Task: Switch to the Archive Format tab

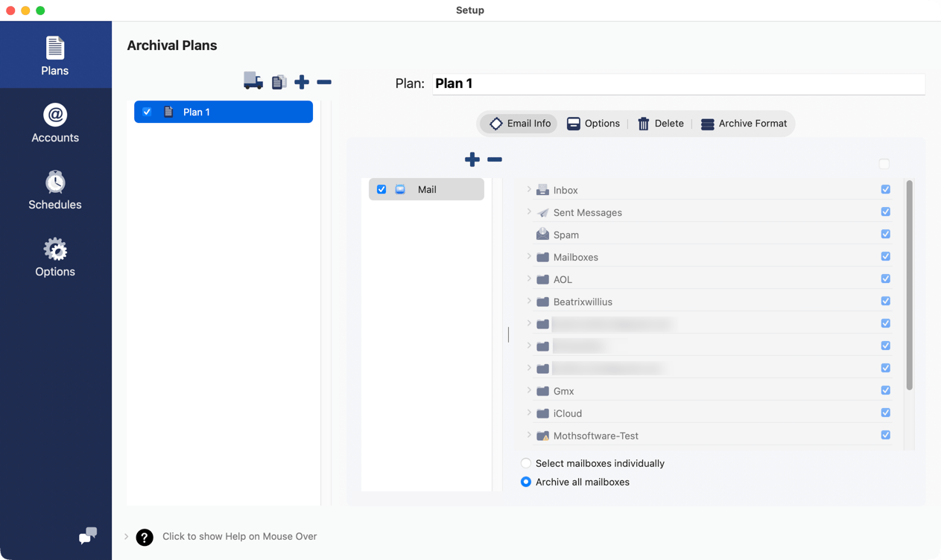Action: 744,124
